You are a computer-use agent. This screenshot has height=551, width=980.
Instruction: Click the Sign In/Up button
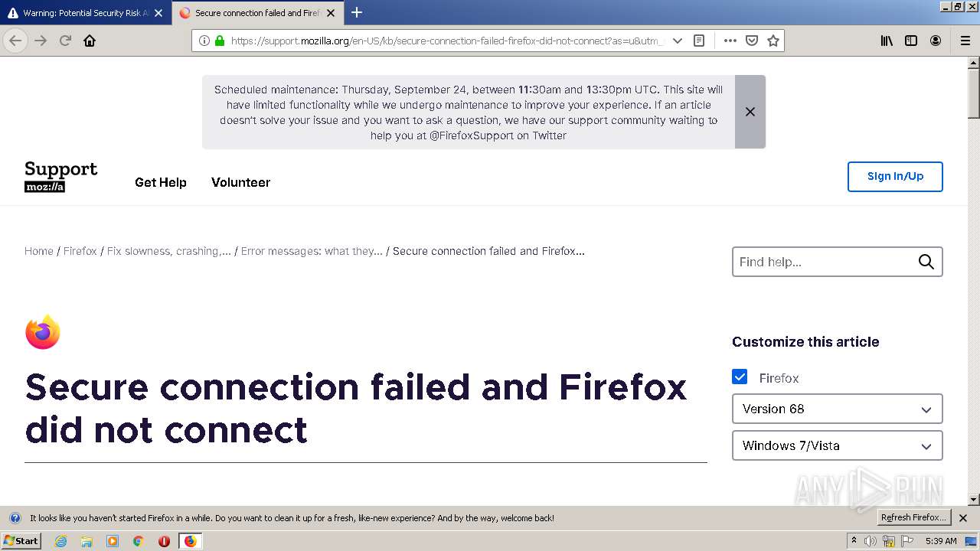(x=895, y=177)
